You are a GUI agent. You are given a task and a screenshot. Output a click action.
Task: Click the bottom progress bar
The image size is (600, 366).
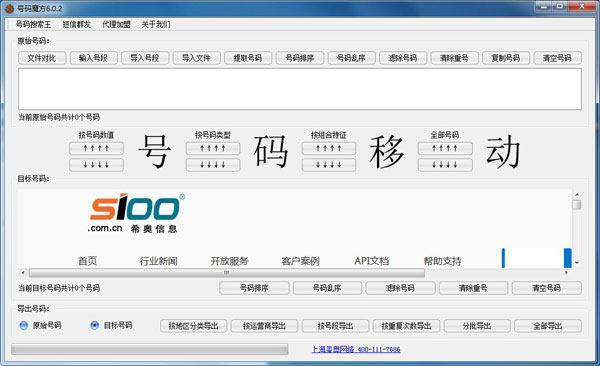pyautogui.click(x=150, y=349)
